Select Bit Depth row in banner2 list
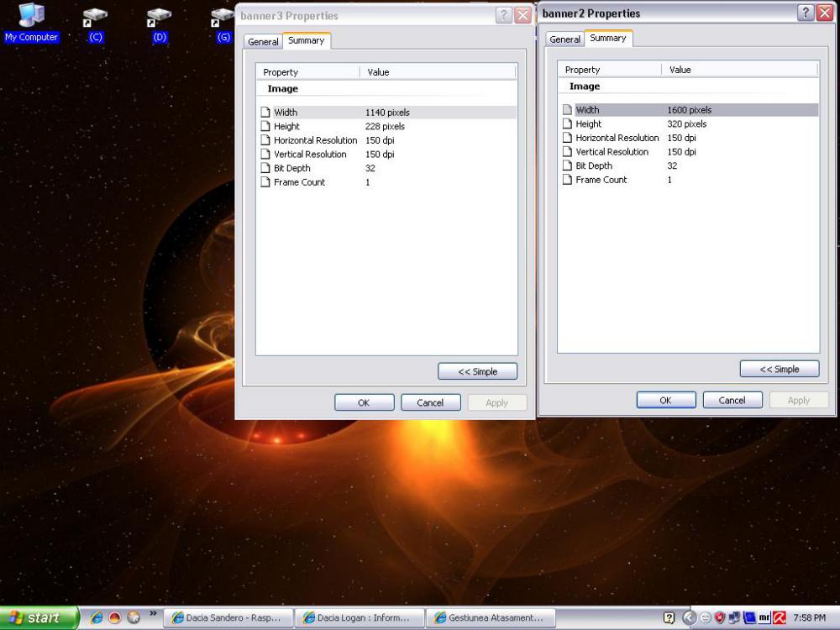 594,165
